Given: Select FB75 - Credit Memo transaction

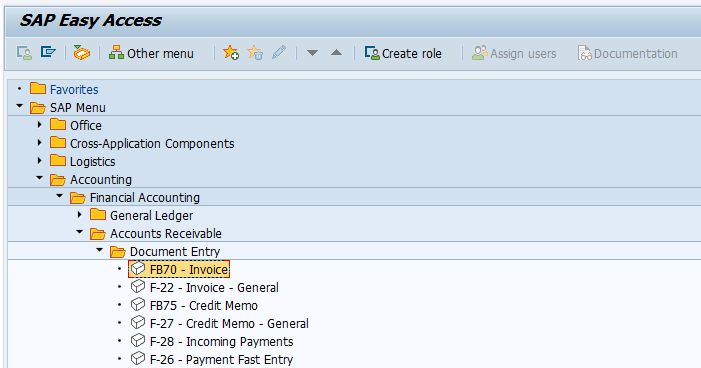Looking at the screenshot, I should click(204, 305).
